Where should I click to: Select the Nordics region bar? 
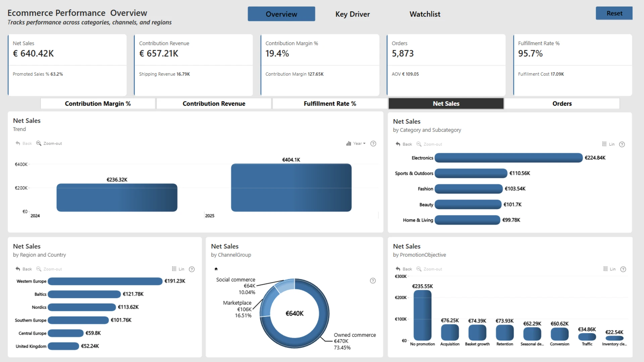click(82, 307)
